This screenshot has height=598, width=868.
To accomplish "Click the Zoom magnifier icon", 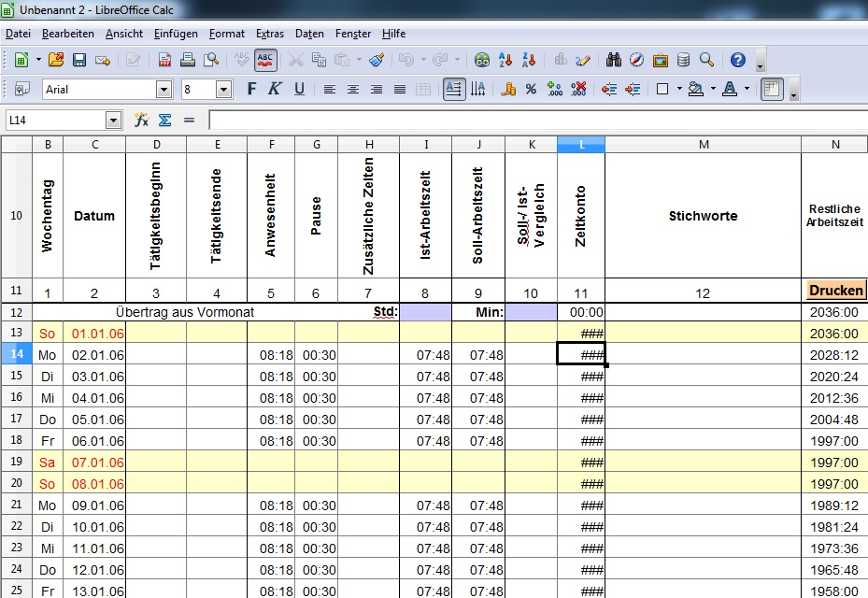I will 706,60.
